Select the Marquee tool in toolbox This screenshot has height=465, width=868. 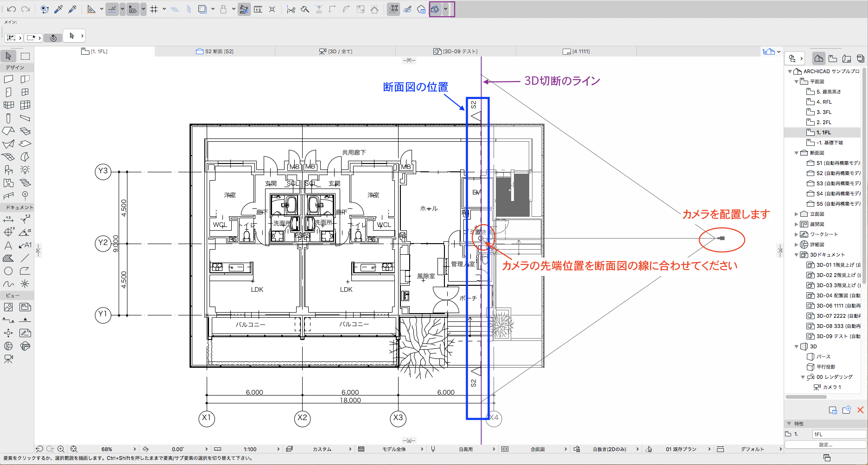pyautogui.click(x=25, y=56)
